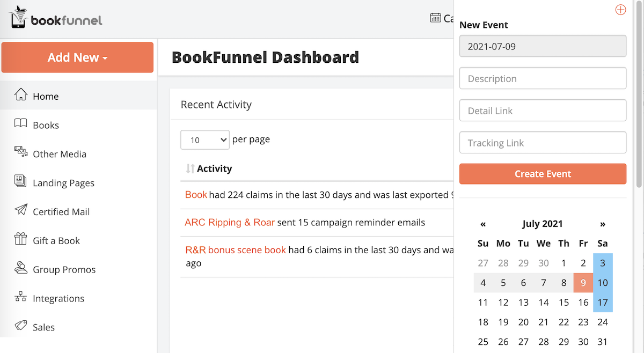Open the ARC Ripping & Roar campaign
The height and width of the screenshot is (353, 644).
pyautogui.click(x=230, y=222)
